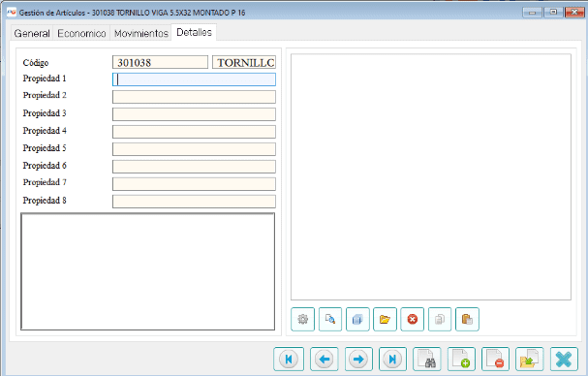
Task: Switch to the General tab
Action: (32, 33)
